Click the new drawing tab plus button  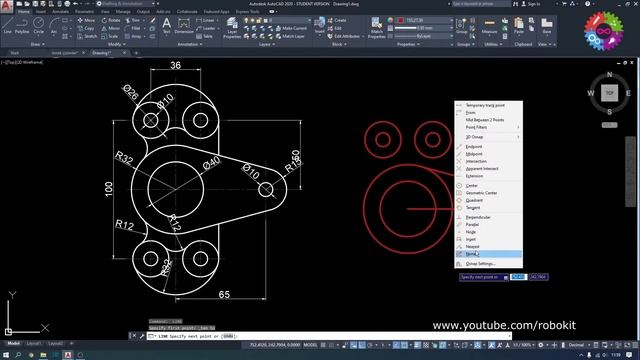click(136, 53)
